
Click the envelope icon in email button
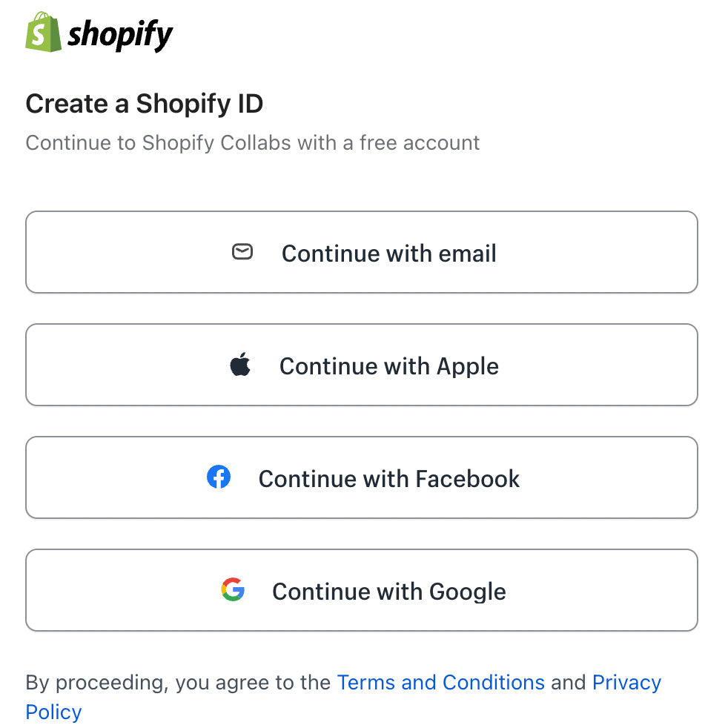pyautogui.click(x=242, y=252)
